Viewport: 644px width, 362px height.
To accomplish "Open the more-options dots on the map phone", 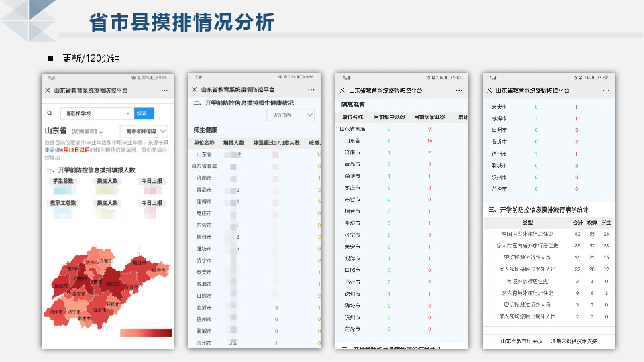I will tap(164, 90).
